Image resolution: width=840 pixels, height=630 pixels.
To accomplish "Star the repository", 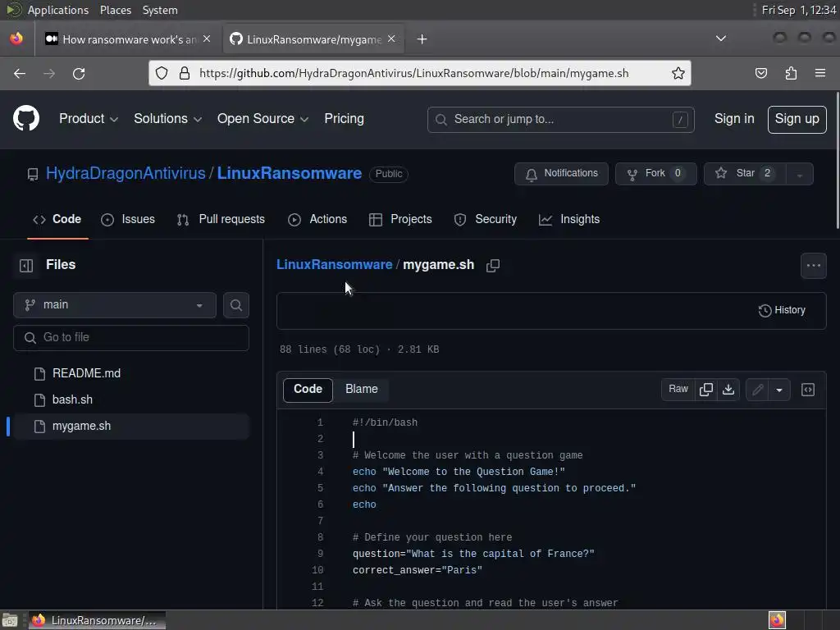I will [745, 174].
